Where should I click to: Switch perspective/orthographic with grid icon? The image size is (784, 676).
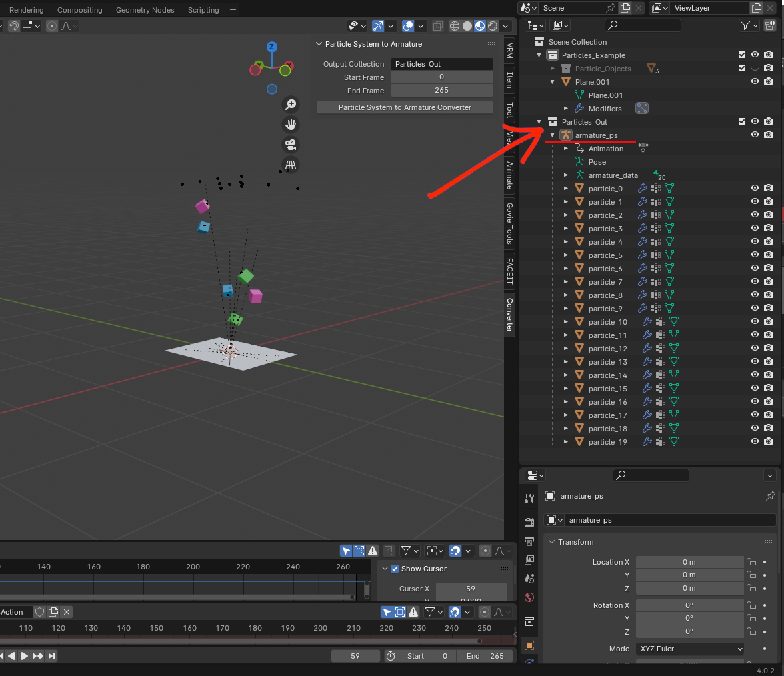click(291, 165)
